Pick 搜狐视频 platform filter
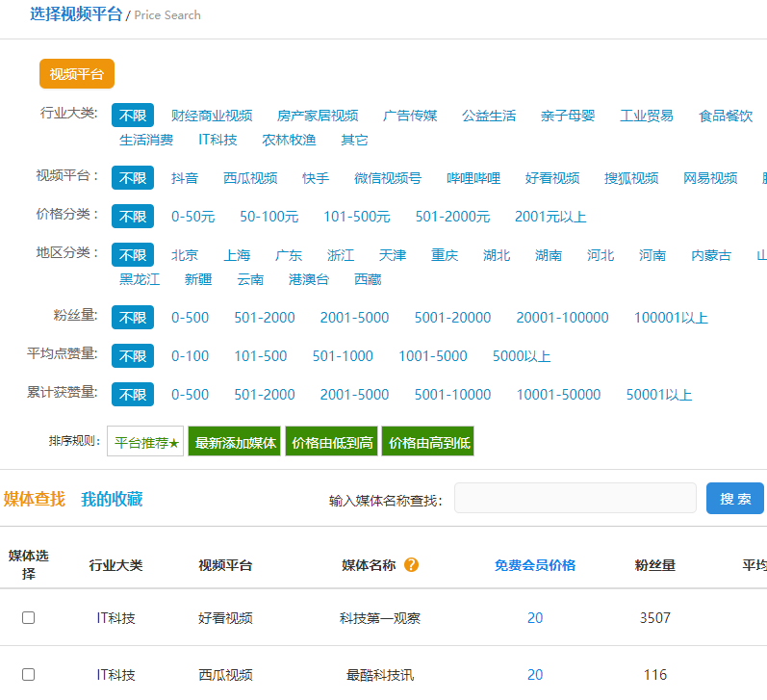The height and width of the screenshot is (700, 767). coord(631,178)
